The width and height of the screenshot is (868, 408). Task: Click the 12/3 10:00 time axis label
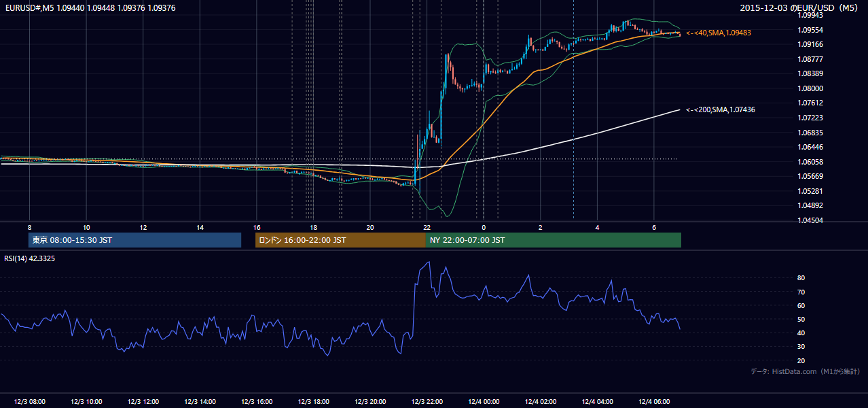point(86,401)
